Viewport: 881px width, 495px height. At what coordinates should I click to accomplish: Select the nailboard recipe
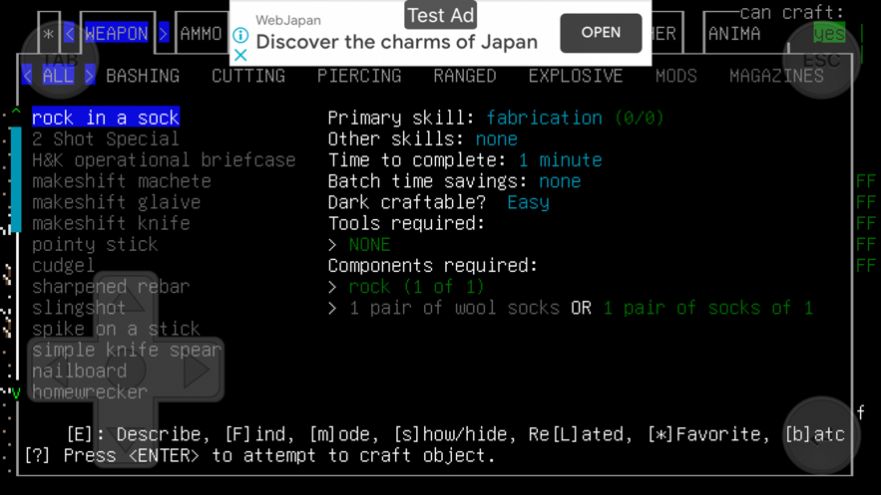click(79, 371)
